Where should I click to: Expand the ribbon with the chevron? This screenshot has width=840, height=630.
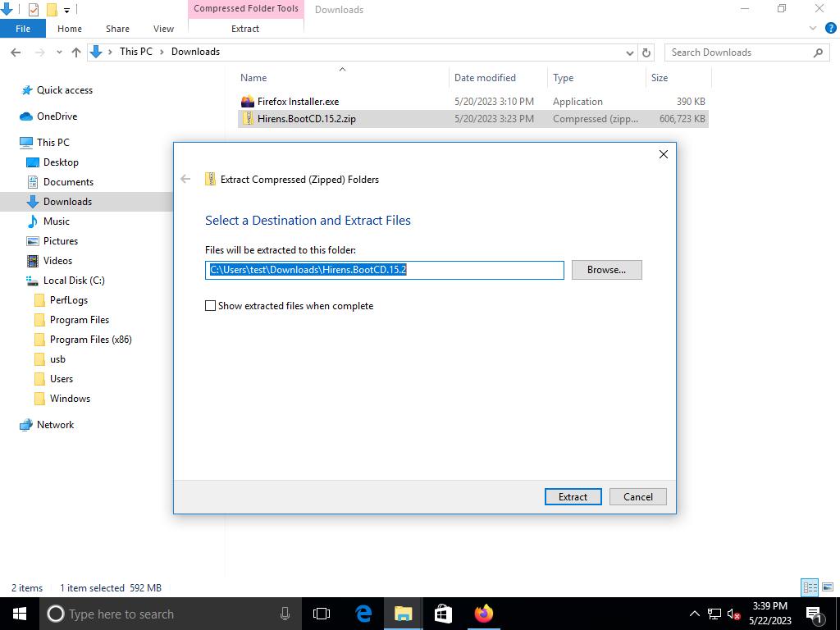(813, 29)
